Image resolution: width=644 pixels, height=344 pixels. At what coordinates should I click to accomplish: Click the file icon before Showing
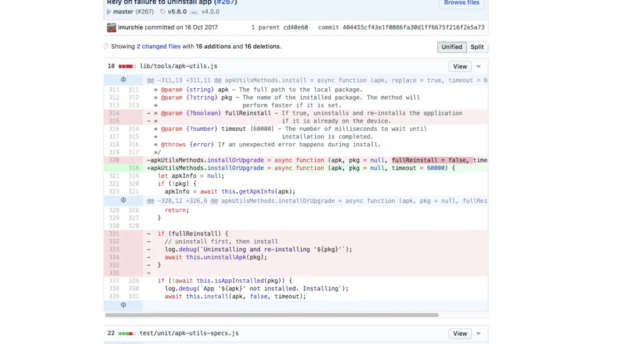pos(106,46)
